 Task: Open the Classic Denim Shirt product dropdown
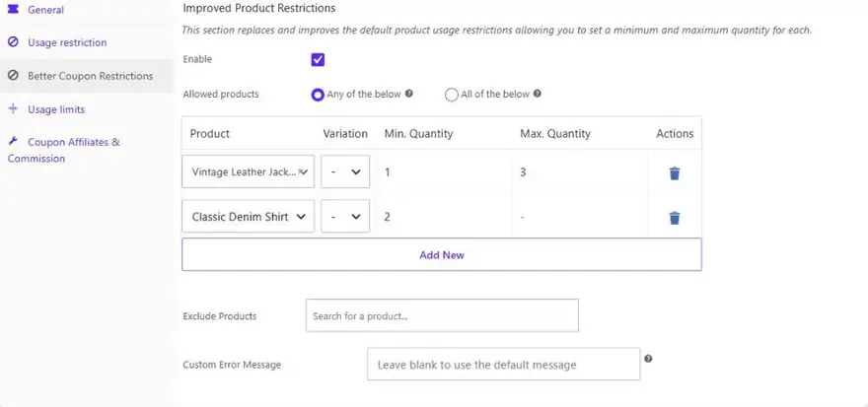pyautogui.click(x=248, y=216)
